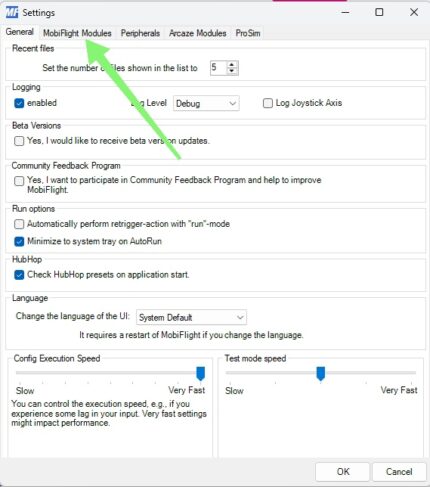Increase recent files count with up arrow
This screenshot has width=430, height=487.
tap(232, 65)
